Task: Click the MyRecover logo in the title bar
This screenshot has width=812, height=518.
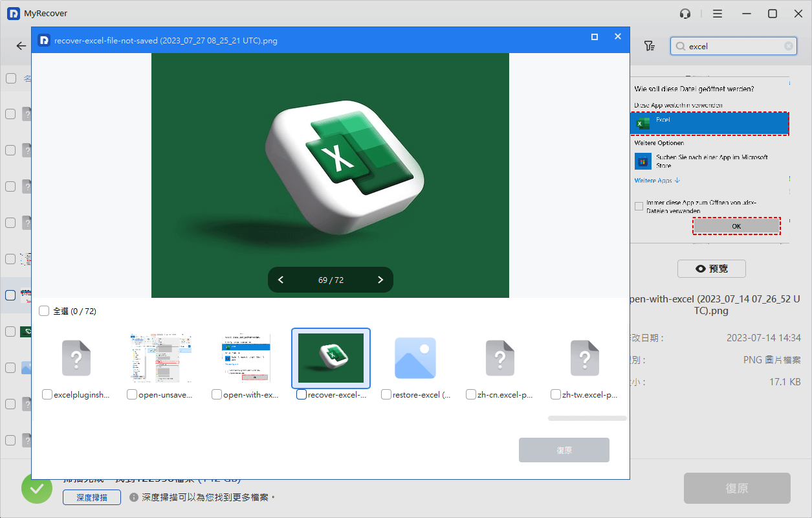Action: tap(14, 14)
